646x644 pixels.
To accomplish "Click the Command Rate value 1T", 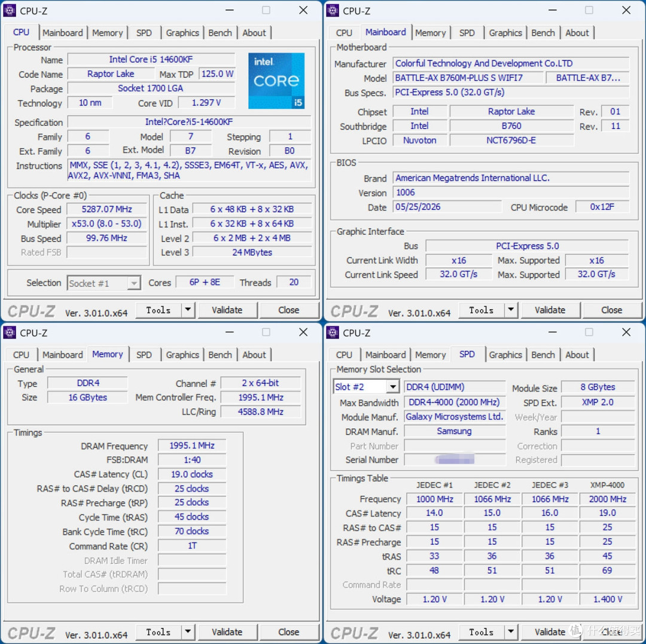I will click(192, 545).
